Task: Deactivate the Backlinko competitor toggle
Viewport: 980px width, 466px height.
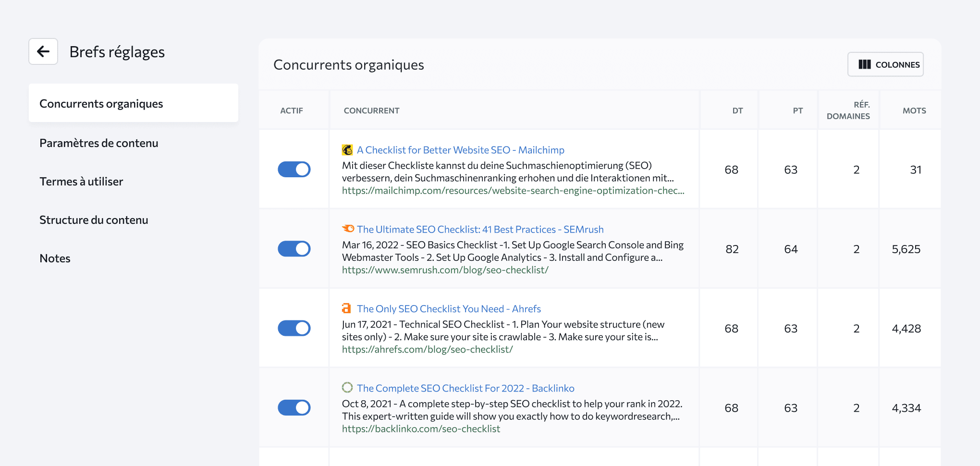Action: (x=294, y=407)
